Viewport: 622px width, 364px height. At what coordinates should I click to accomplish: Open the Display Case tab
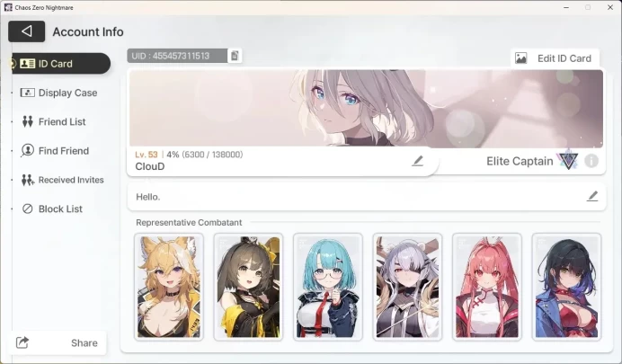point(59,93)
